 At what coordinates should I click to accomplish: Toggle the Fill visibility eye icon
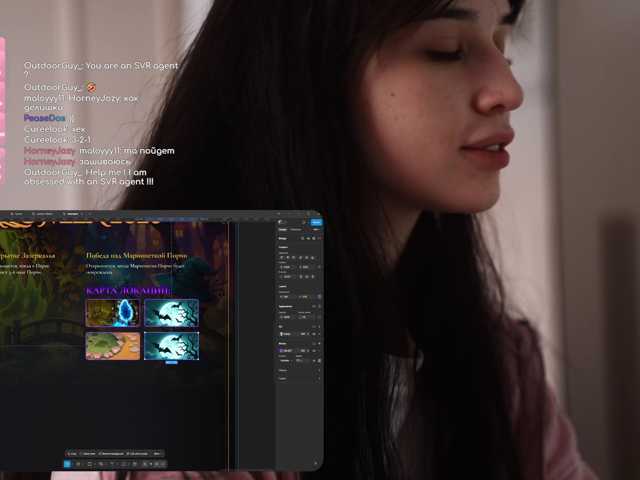pos(313,334)
